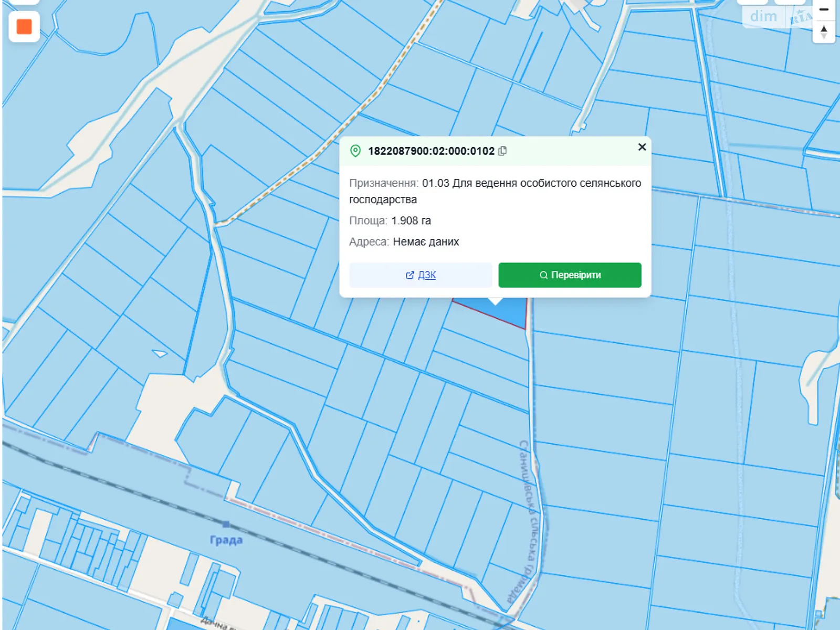The width and height of the screenshot is (840, 630).
Task: Click the Немає даних address value
Action: pyautogui.click(x=426, y=241)
